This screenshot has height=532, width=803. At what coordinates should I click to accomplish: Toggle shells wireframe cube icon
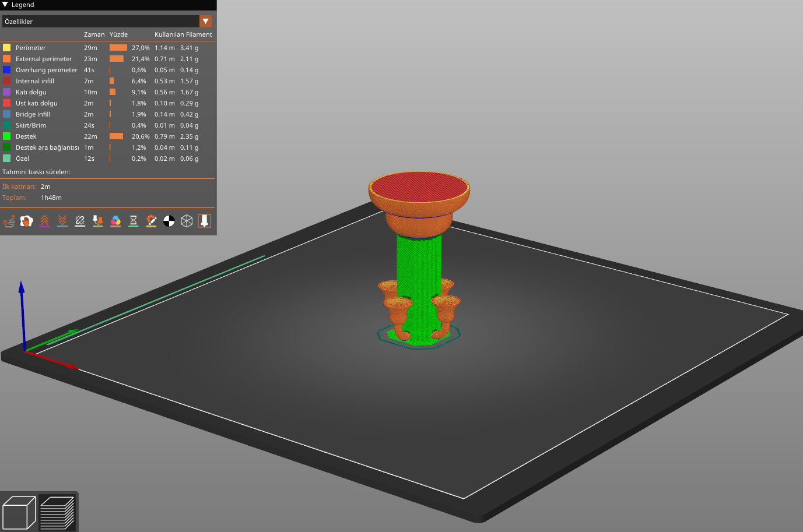[187, 221]
